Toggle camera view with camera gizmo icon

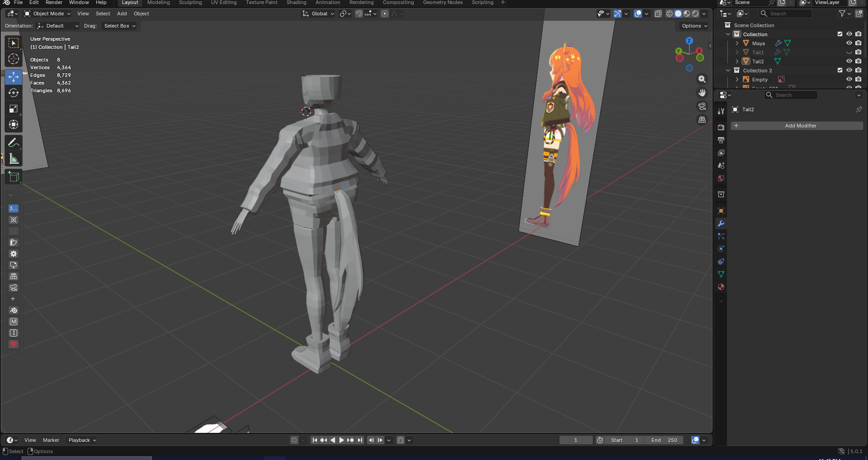702,106
